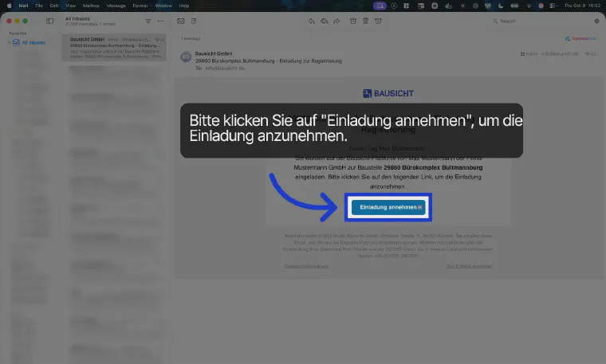
Task: Move message to Junk
Action: (x=379, y=22)
